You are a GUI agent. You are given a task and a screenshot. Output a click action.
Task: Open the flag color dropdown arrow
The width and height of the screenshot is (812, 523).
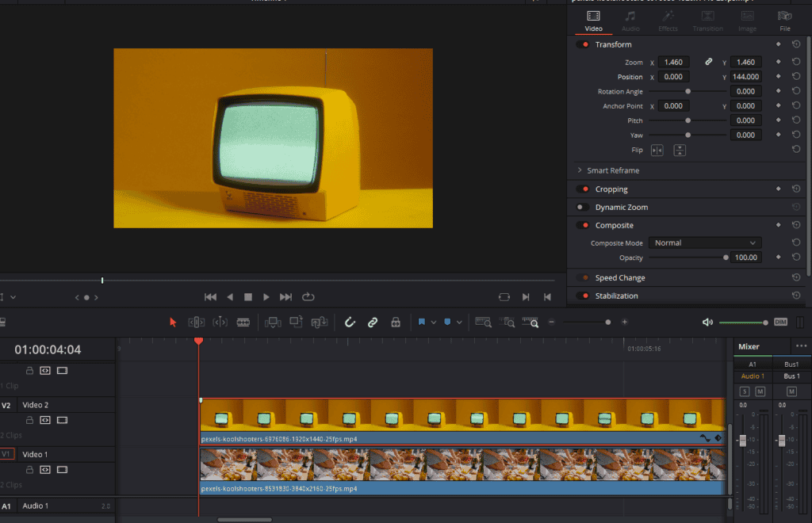coord(434,323)
